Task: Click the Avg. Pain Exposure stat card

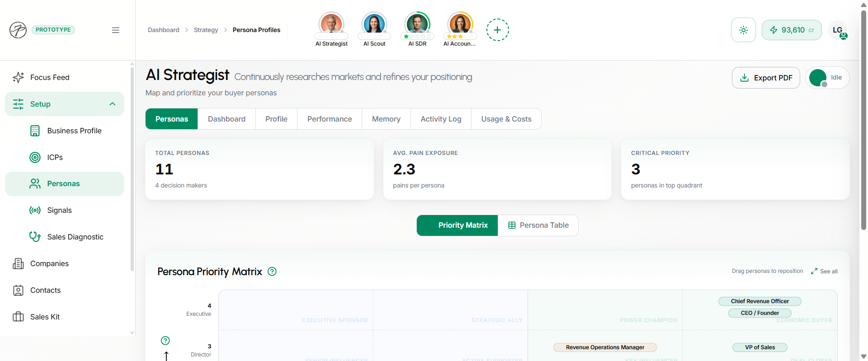Action: tap(497, 169)
